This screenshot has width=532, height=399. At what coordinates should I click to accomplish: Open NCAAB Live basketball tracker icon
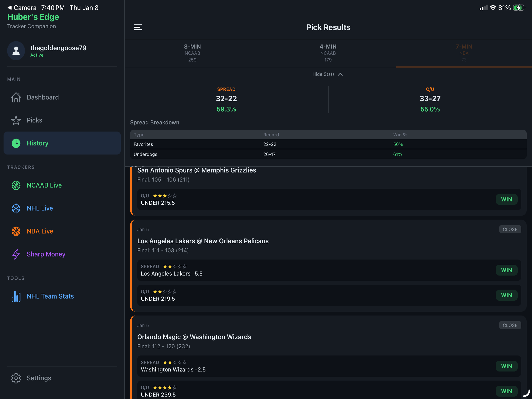click(x=16, y=185)
